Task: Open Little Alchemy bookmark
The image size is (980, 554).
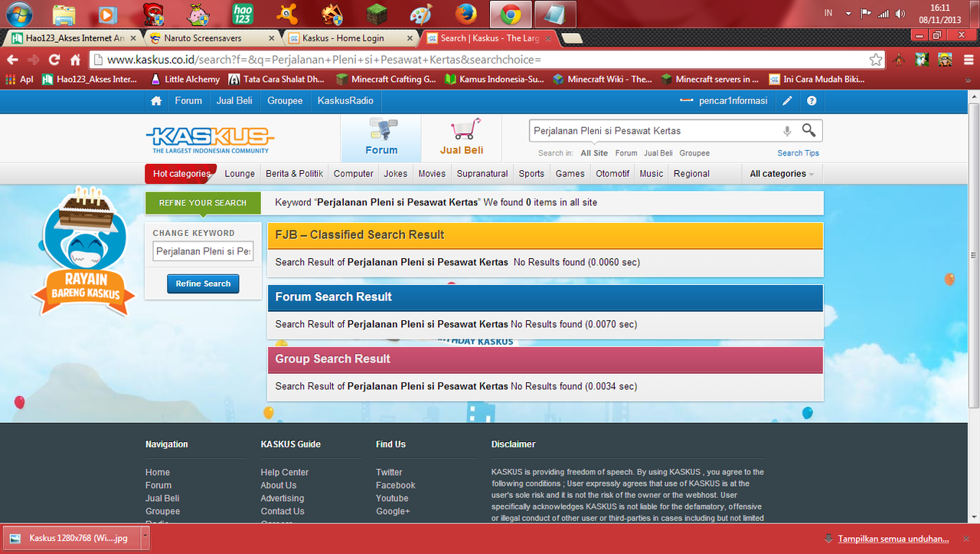Action: click(x=185, y=79)
